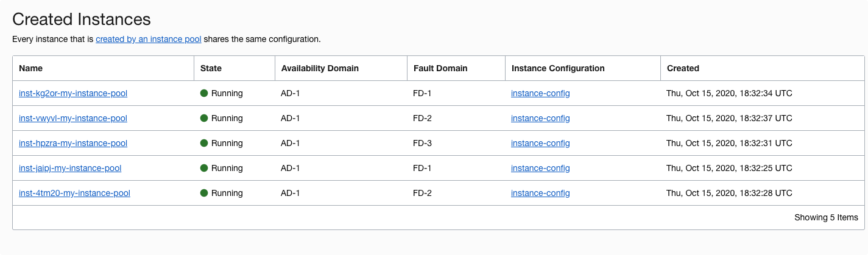Click green status dot in inst-4tm20 row

point(204,193)
